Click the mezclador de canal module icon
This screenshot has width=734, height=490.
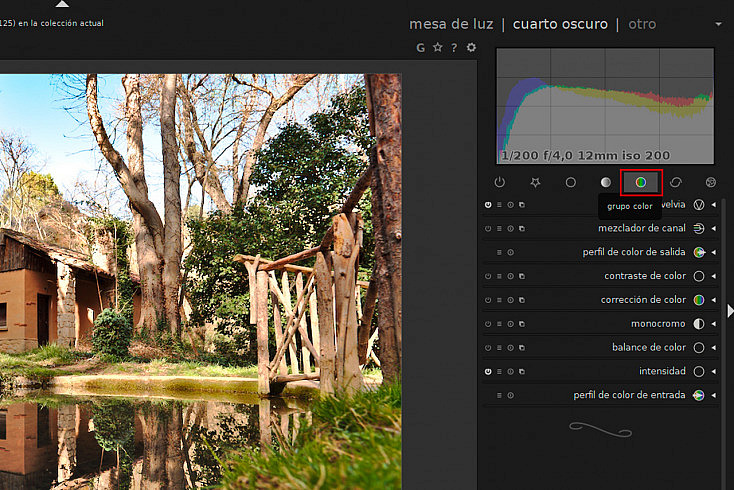click(x=699, y=228)
